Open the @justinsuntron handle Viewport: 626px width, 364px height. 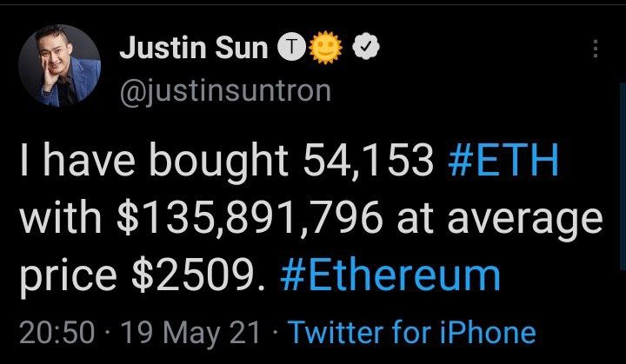click(x=225, y=91)
